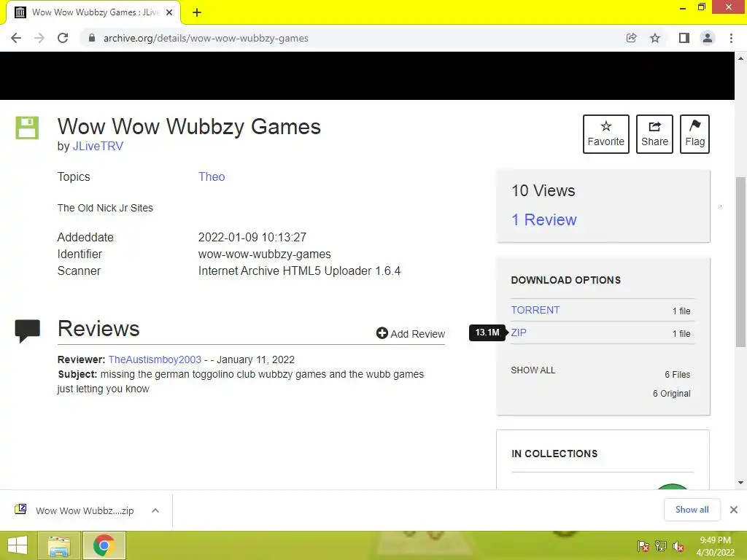Open the Chrome side panel icon
This screenshot has width=747, height=560.
[x=684, y=38]
